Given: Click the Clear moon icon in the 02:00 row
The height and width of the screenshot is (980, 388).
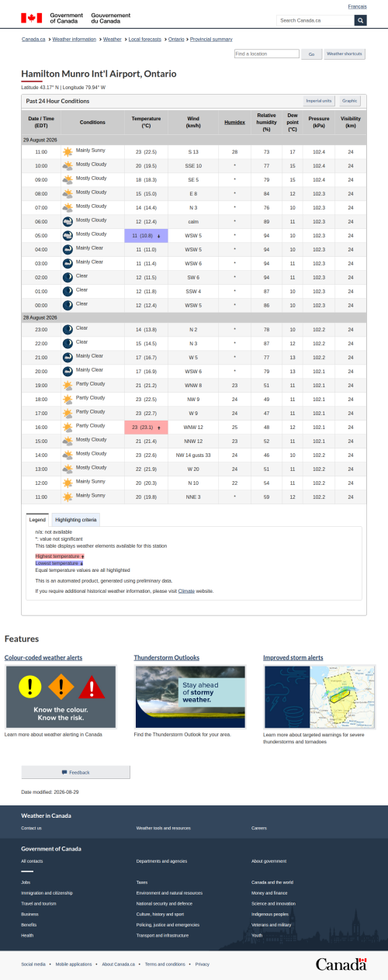Looking at the screenshot, I should 68,278.
